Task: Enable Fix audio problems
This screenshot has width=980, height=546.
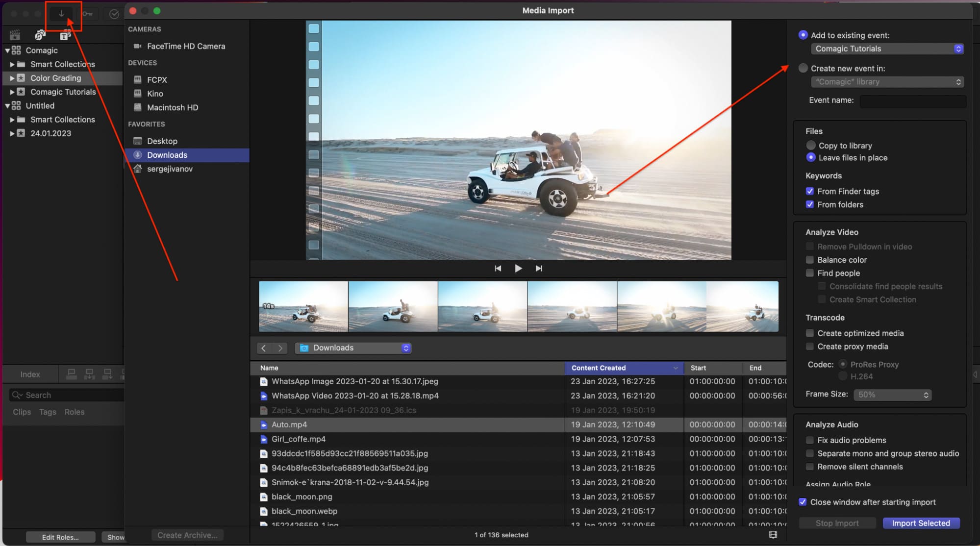Action: [x=810, y=440]
